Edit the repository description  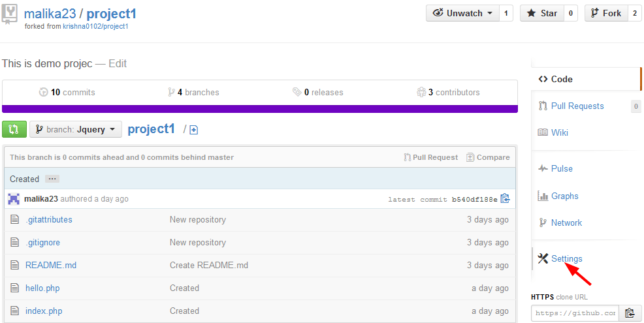coord(118,63)
